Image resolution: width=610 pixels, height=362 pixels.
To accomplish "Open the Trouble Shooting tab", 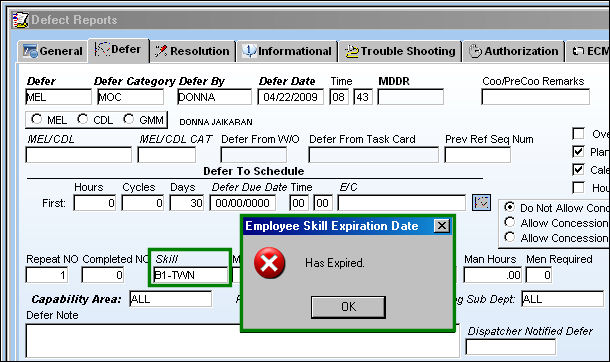I will click(x=400, y=51).
